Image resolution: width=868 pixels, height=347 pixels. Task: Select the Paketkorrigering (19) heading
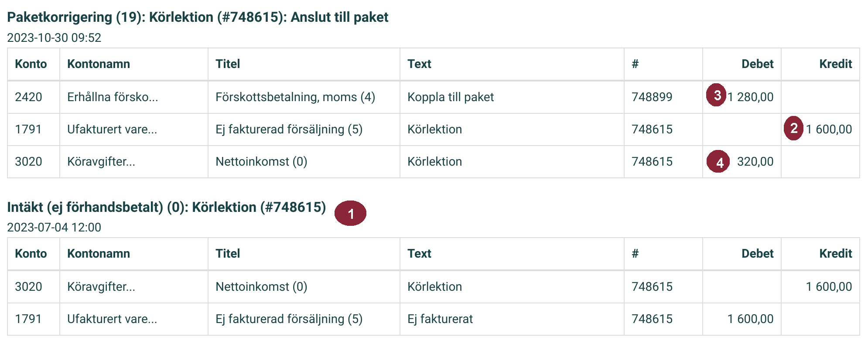[x=198, y=17]
